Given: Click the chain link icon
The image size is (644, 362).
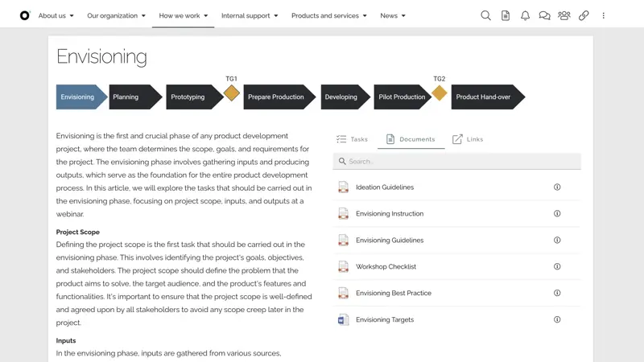Looking at the screenshot, I should pos(584,15).
